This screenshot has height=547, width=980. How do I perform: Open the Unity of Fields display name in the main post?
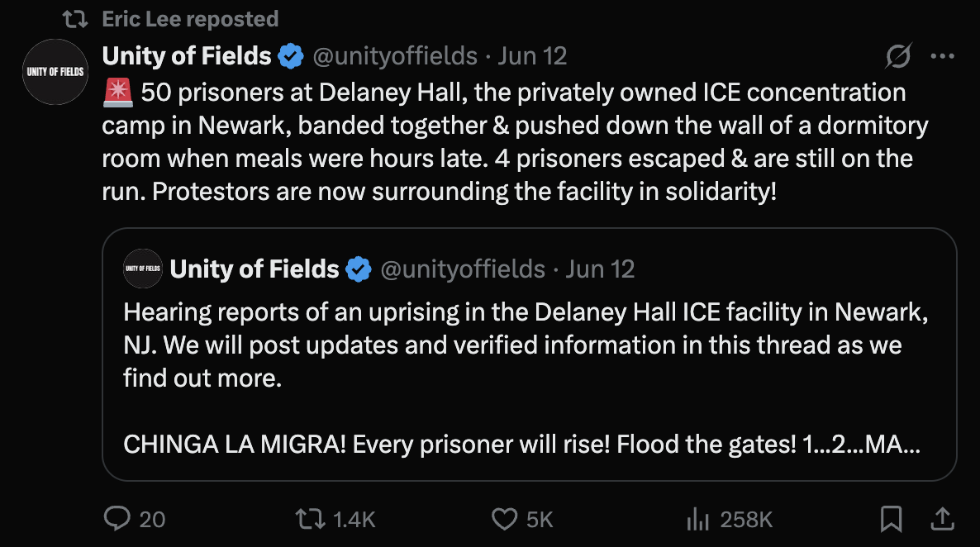tap(187, 56)
